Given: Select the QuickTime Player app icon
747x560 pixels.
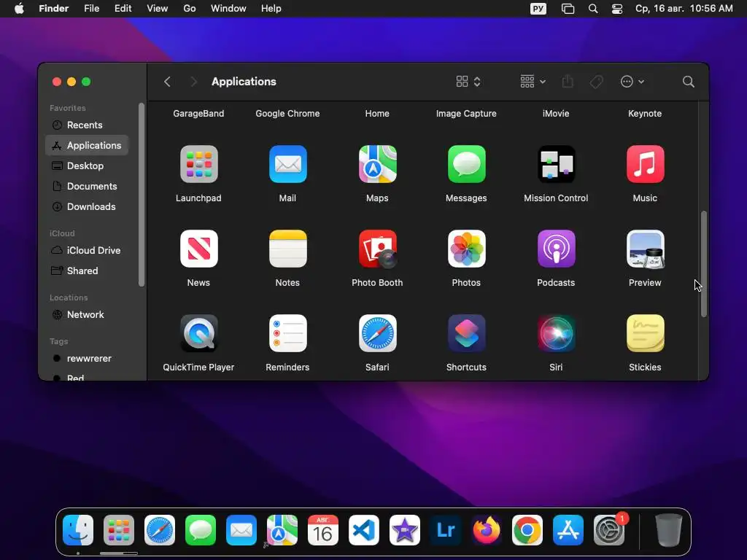Looking at the screenshot, I should 198,333.
